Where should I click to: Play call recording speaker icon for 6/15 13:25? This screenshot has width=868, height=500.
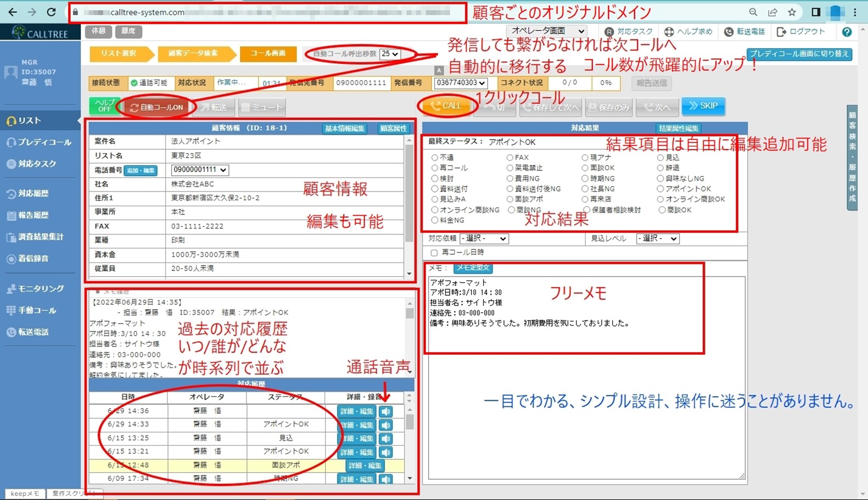[386, 439]
